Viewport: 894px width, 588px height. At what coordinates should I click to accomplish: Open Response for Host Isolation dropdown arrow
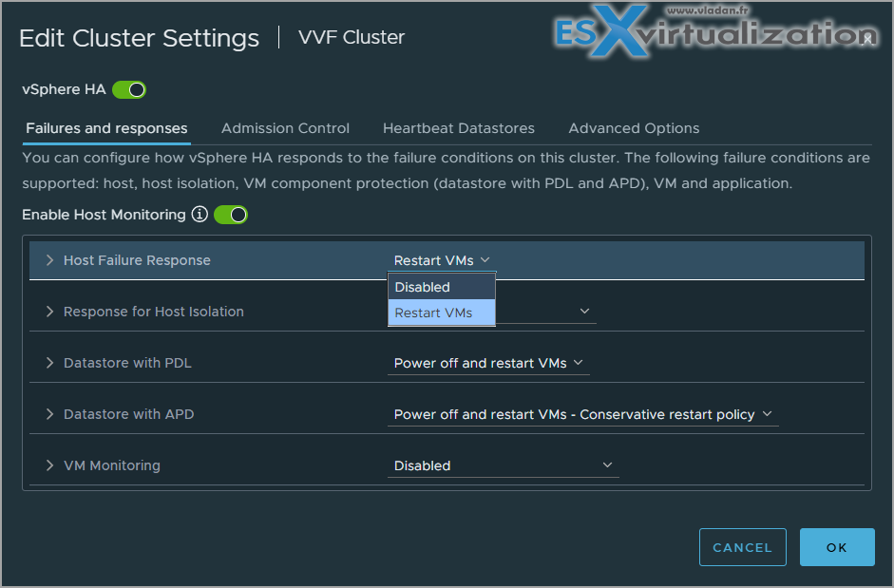tap(584, 311)
